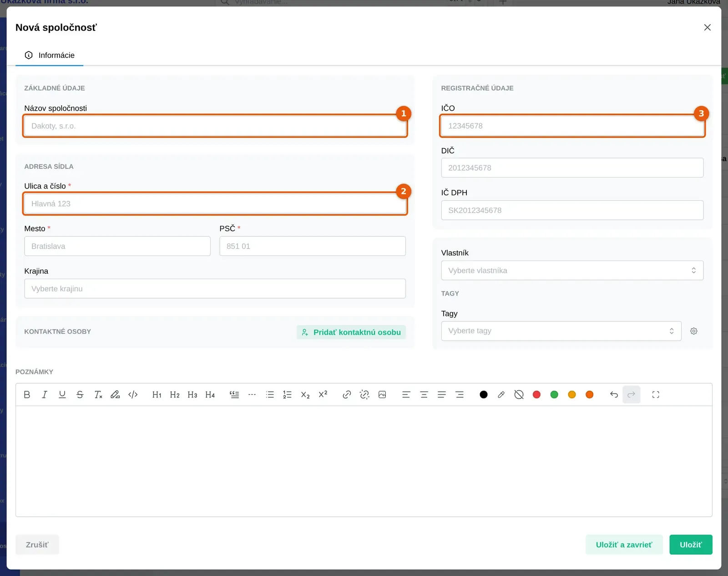728x576 pixels.
Task: Clear text formatting icon
Action: pos(98,395)
